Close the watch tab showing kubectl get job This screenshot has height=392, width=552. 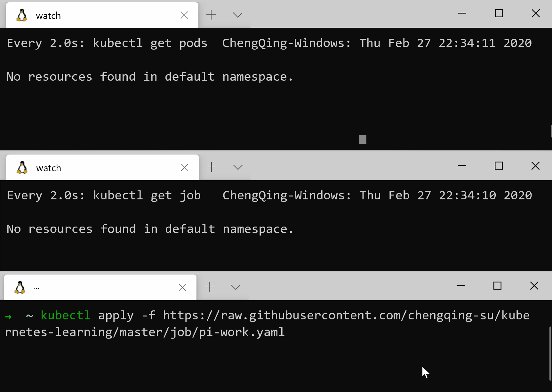pos(185,168)
